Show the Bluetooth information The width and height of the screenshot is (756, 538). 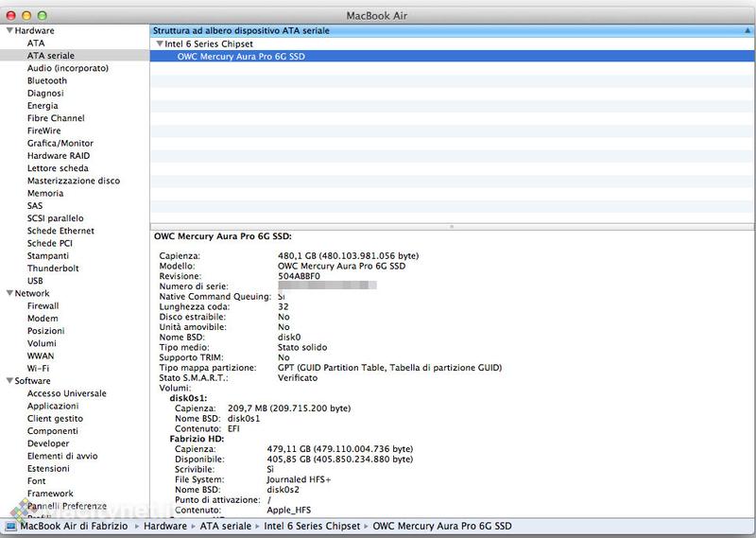(47, 81)
